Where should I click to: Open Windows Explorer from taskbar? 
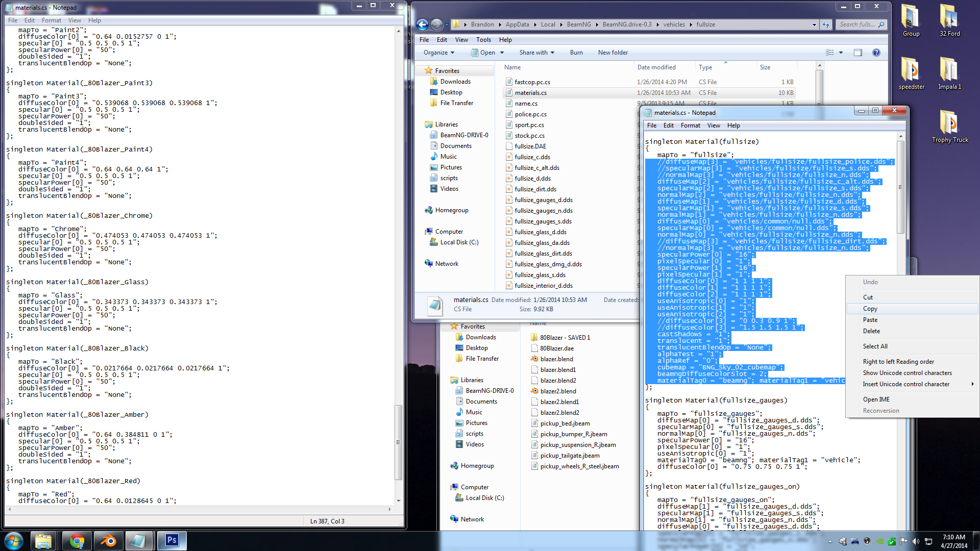click(43, 541)
